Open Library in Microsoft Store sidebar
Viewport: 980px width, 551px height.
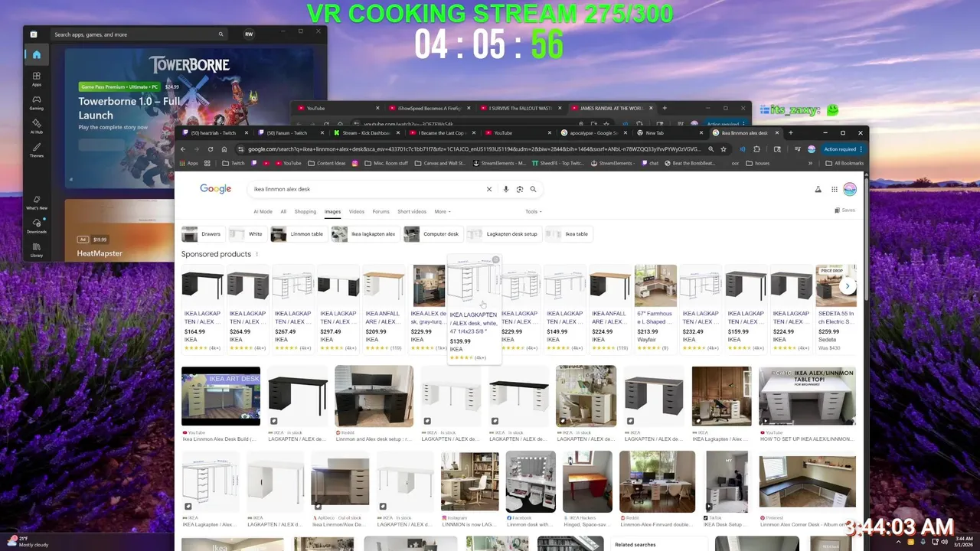(x=36, y=249)
